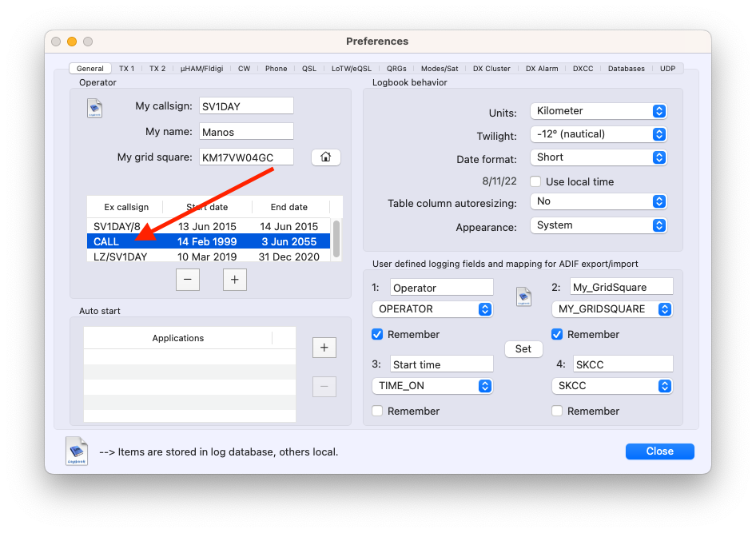Add an auto start application with plus
The image size is (756, 533).
[x=324, y=348]
